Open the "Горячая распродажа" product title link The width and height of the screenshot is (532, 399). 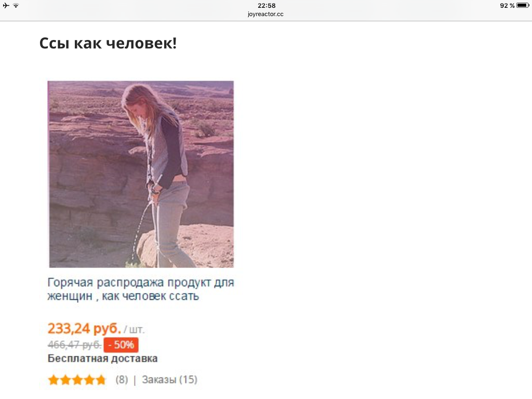pyautogui.click(x=141, y=289)
